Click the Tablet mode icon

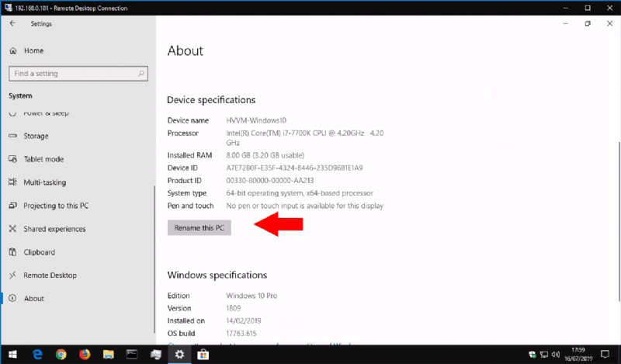pos(12,159)
